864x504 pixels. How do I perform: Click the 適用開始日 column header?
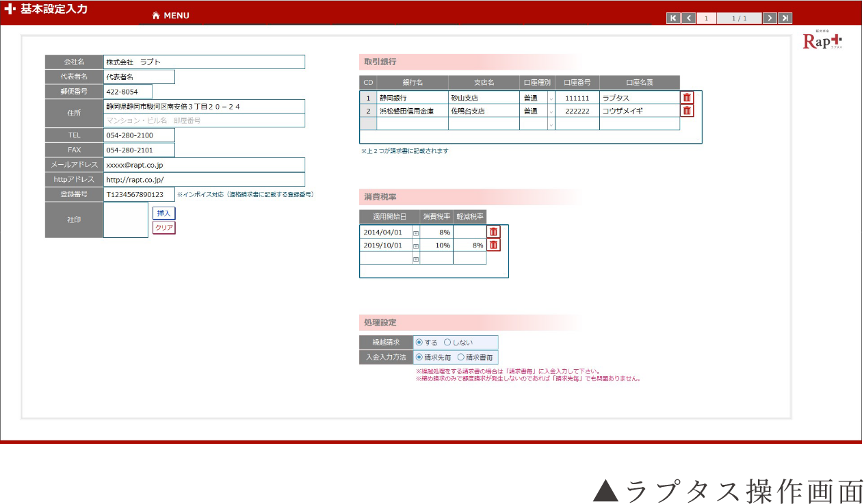pos(389,217)
